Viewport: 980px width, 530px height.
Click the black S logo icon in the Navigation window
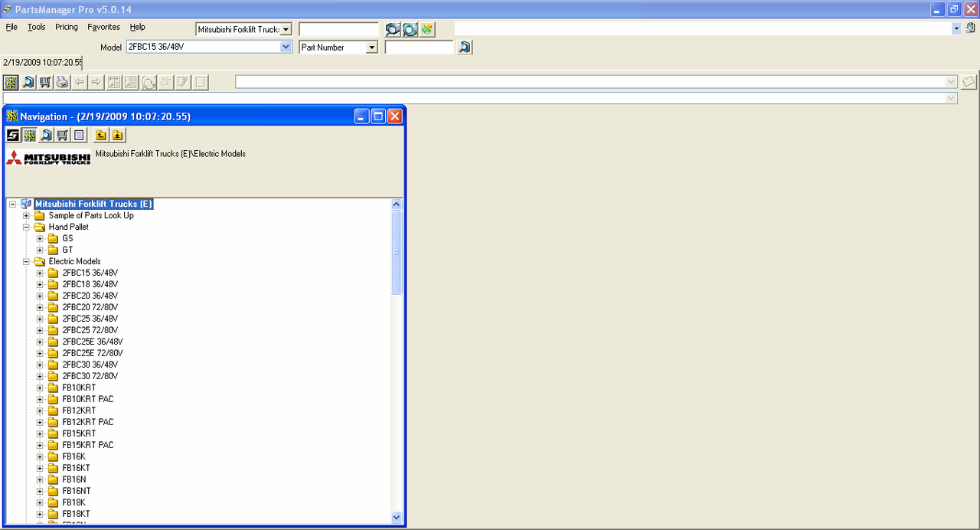(x=13, y=136)
